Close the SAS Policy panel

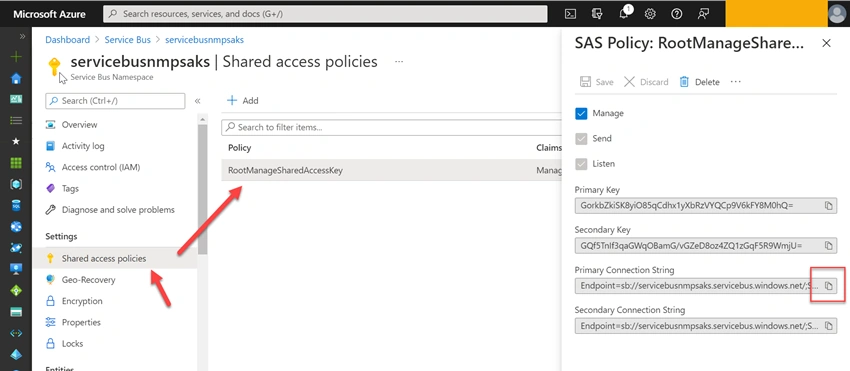pyautogui.click(x=826, y=43)
